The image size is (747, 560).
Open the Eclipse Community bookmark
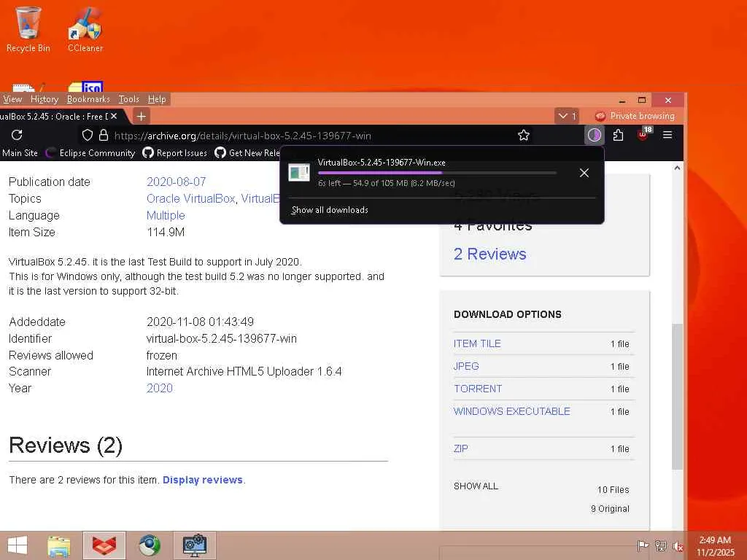(90, 153)
